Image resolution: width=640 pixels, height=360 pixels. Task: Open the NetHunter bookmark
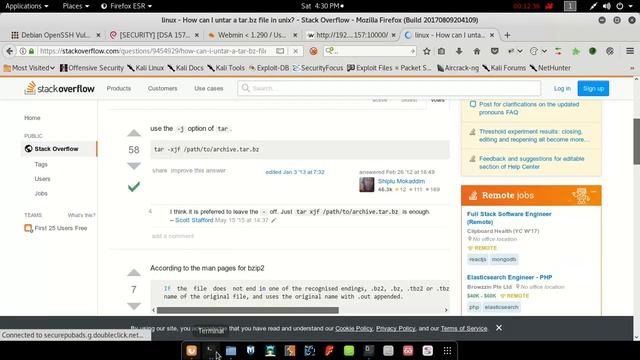pyautogui.click(x=550, y=68)
